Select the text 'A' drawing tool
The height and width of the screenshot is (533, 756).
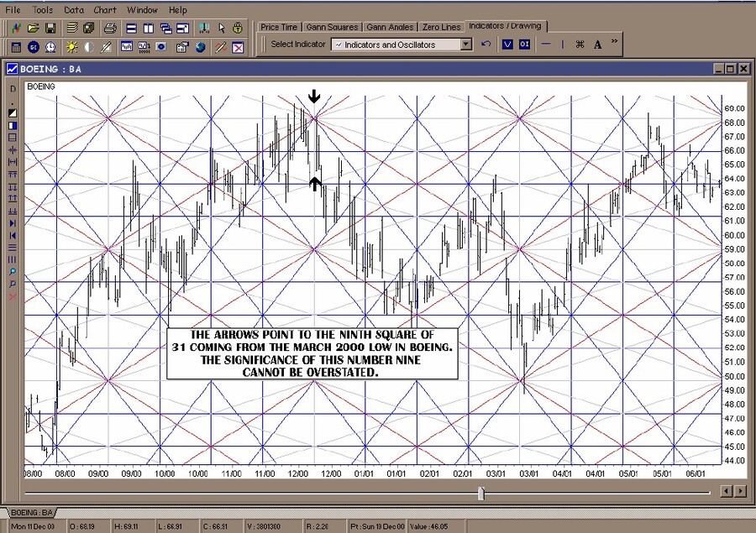tap(597, 44)
